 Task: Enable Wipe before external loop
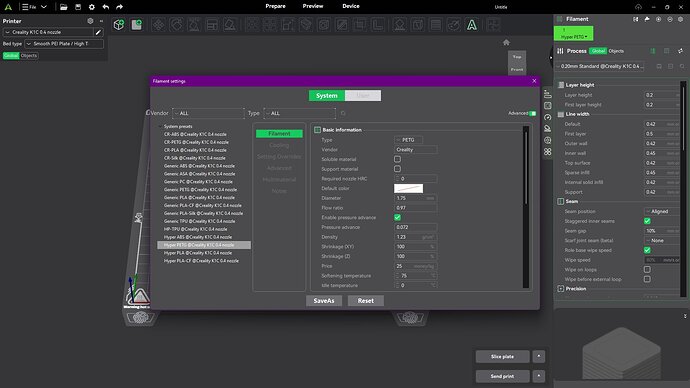coord(647,279)
